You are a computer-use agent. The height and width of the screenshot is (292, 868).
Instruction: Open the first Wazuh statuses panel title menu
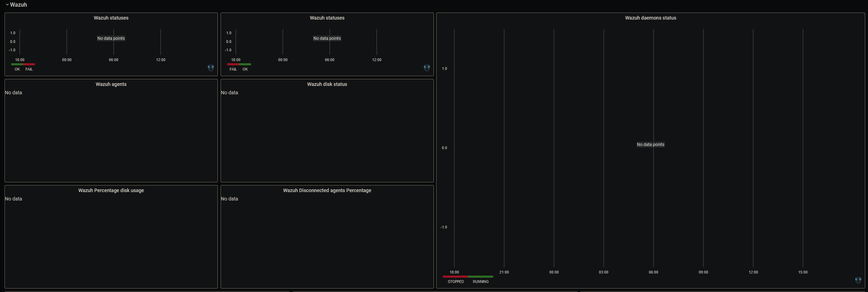111,18
